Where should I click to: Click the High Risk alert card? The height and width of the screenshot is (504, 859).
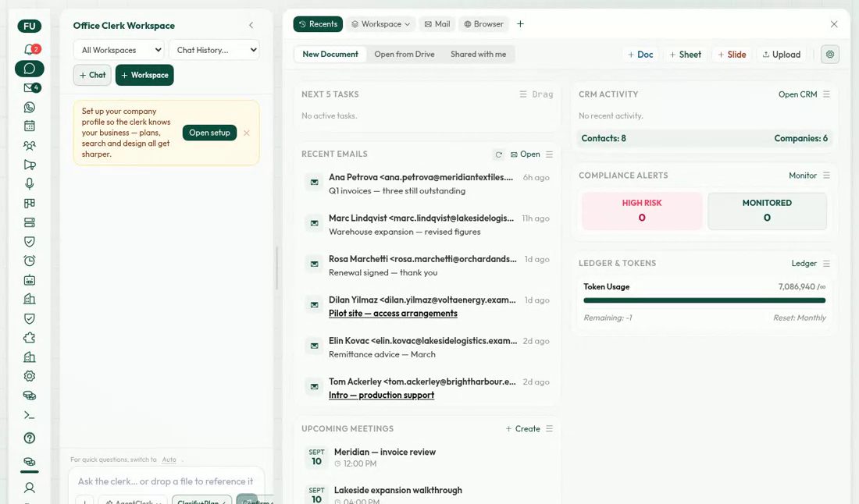[x=642, y=211]
